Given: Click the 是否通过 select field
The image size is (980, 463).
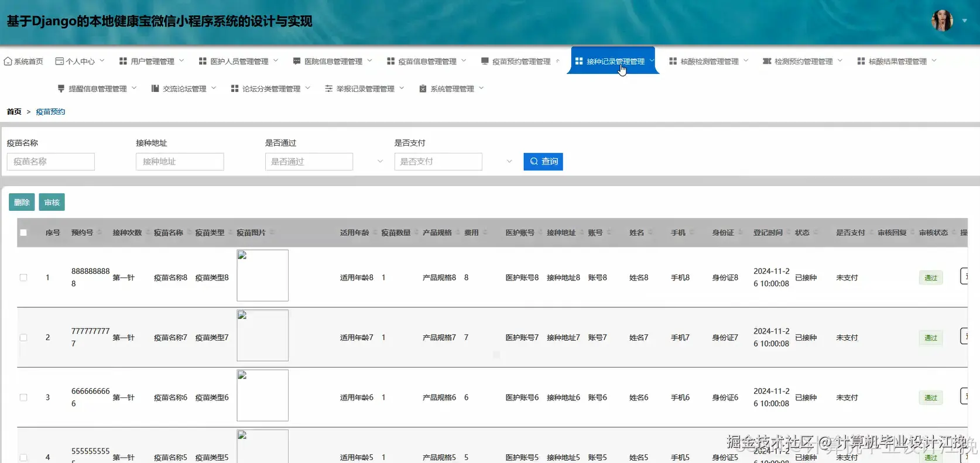Looking at the screenshot, I should tap(309, 162).
